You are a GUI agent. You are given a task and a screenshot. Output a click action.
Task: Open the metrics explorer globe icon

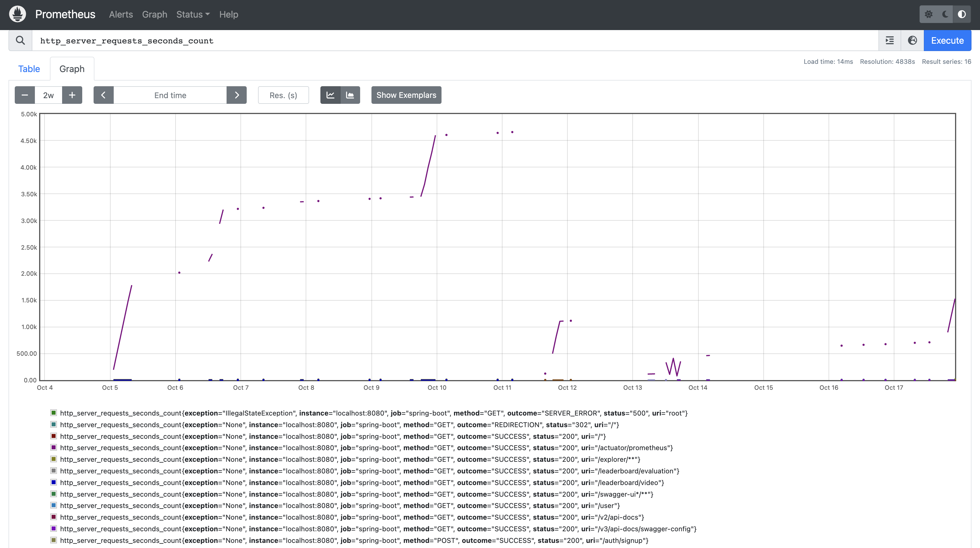coord(912,40)
